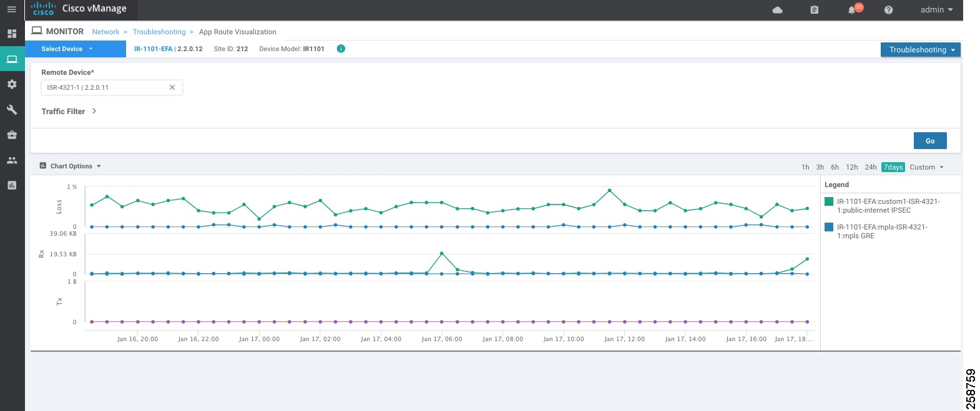The image size is (980, 411).
Task: Open the help question mark icon
Action: pos(888,10)
